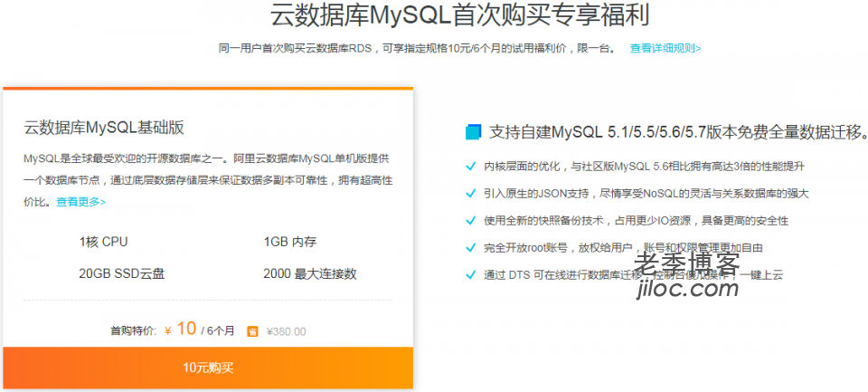Screen dimensions: 868x392
Task: Click the 6个月 duration text
Action: click(221, 331)
